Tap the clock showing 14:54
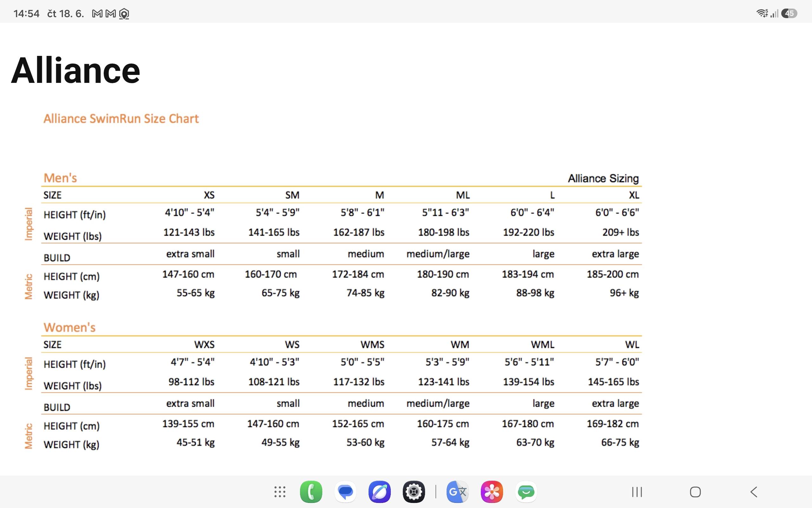Viewport: 812px width, 508px height. tap(26, 14)
